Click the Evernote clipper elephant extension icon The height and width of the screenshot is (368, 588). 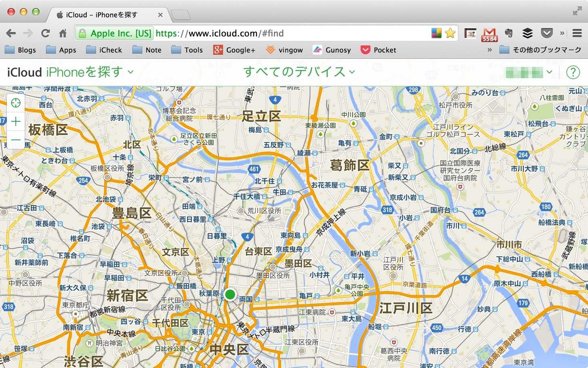pyautogui.click(x=509, y=33)
